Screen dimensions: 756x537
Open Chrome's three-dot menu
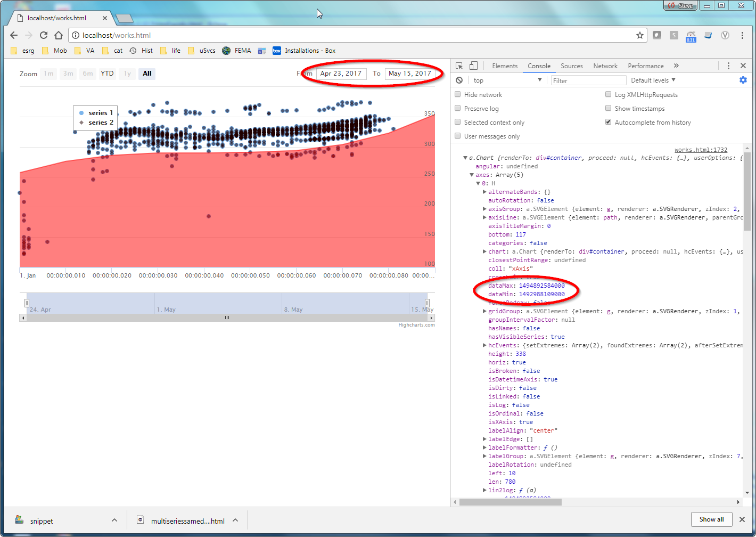(x=742, y=35)
